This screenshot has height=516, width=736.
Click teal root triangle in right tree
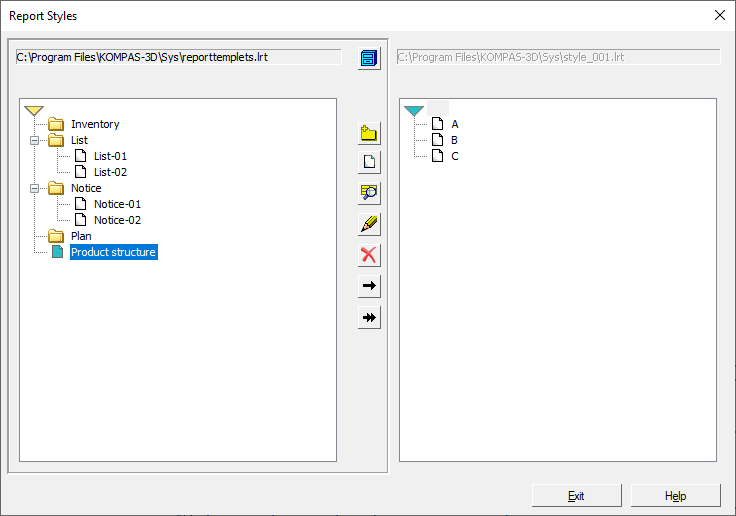pos(414,110)
